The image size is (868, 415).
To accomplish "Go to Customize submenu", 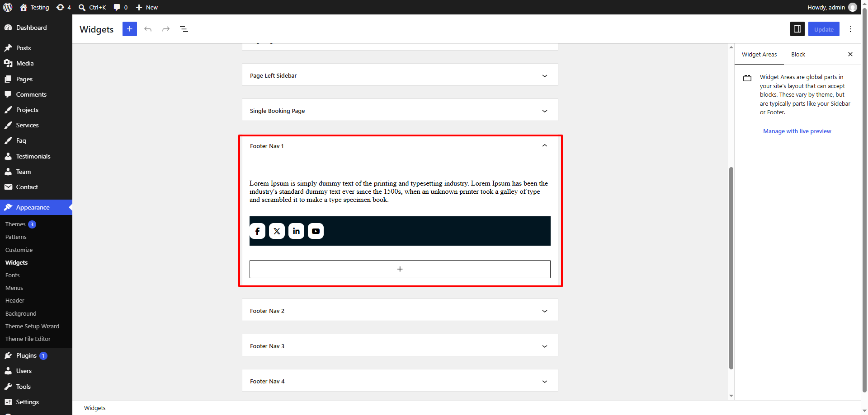I will [19, 250].
